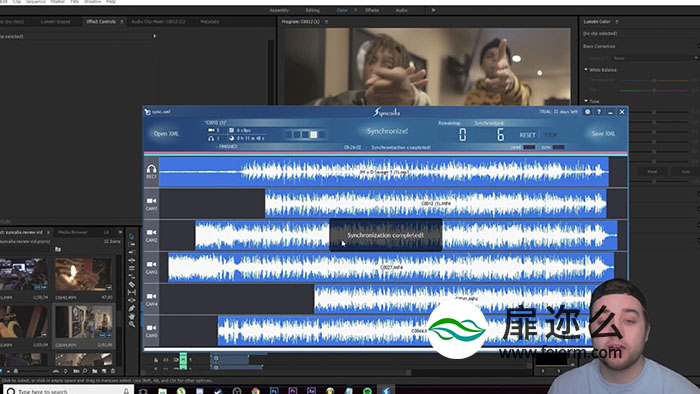Image resolution: width=700 pixels, height=394 pixels.
Task: Switch to the Assembly workspace
Action: [x=279, y=10]
